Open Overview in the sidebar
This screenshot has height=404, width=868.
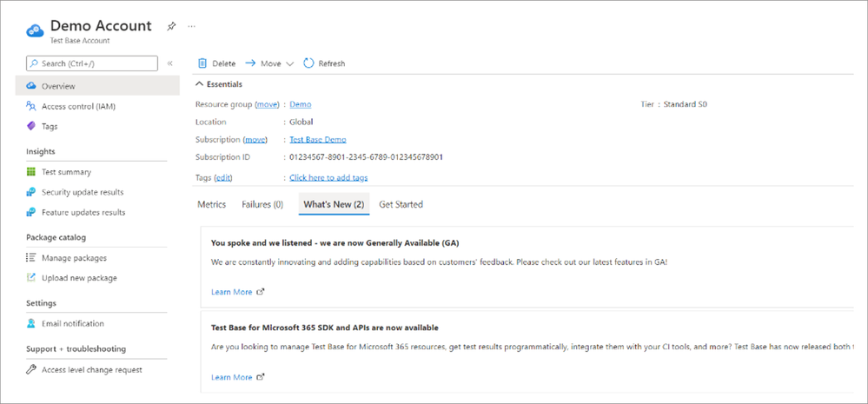(97, 86)
